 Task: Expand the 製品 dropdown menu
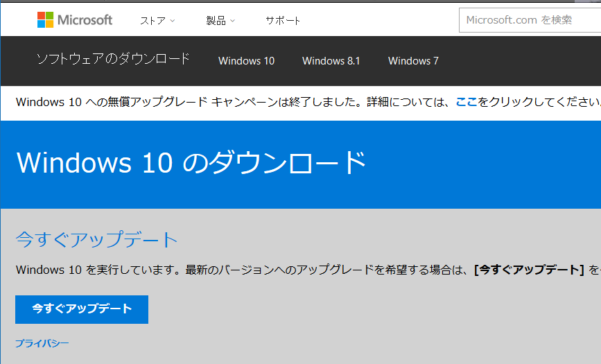pyautogui.click(x=220, y=21)
